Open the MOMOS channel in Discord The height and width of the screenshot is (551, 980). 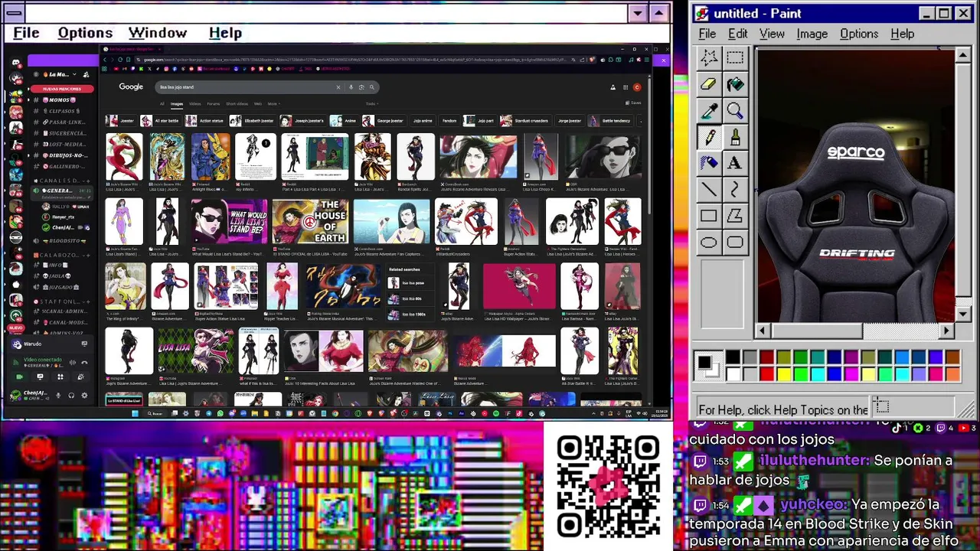pos(60,100)
